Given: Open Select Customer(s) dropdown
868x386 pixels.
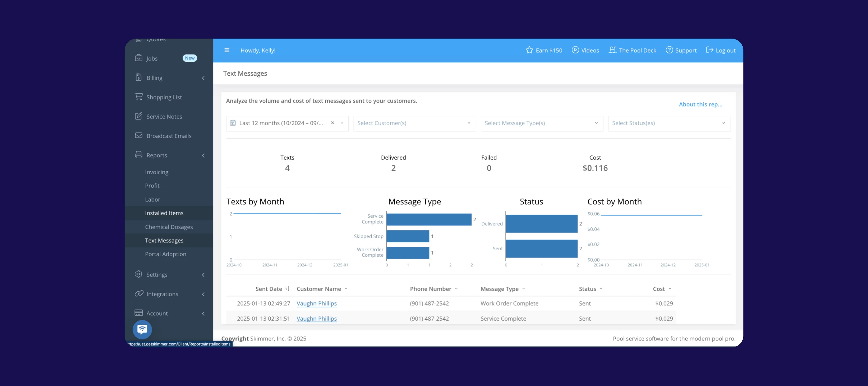Looking at the screenshot, I should coord(414,123).
